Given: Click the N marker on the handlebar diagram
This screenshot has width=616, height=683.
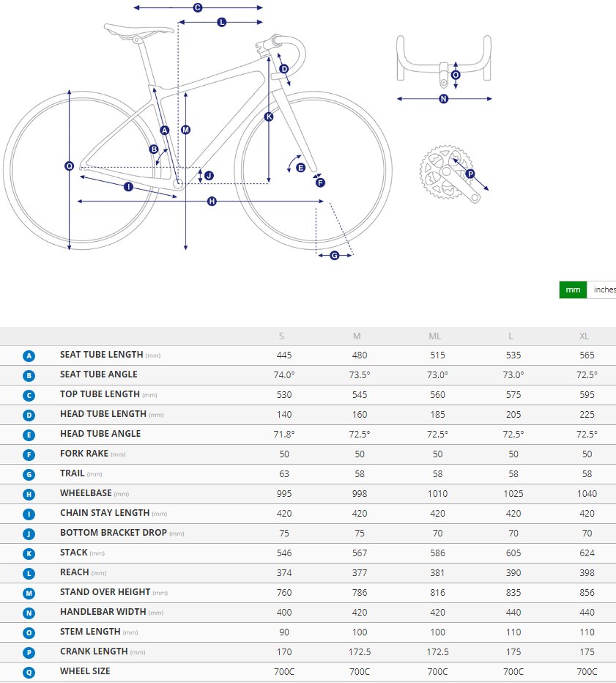Looking at the screenshot, I should (443, 99).
